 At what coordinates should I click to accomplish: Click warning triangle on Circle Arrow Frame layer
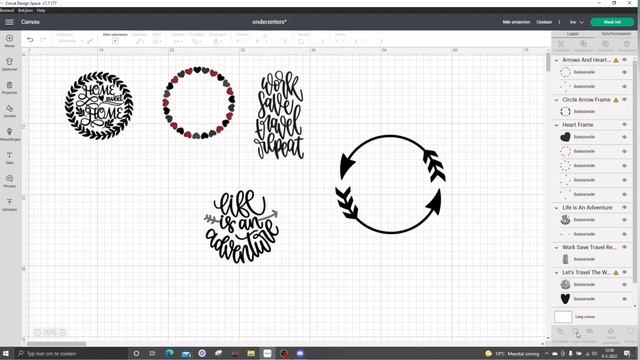pyautogui.click(x=616, y=100)
